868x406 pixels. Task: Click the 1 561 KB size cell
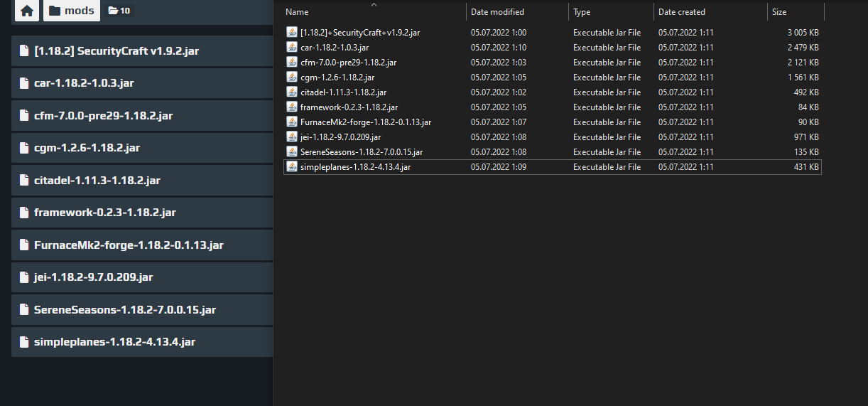803,78
